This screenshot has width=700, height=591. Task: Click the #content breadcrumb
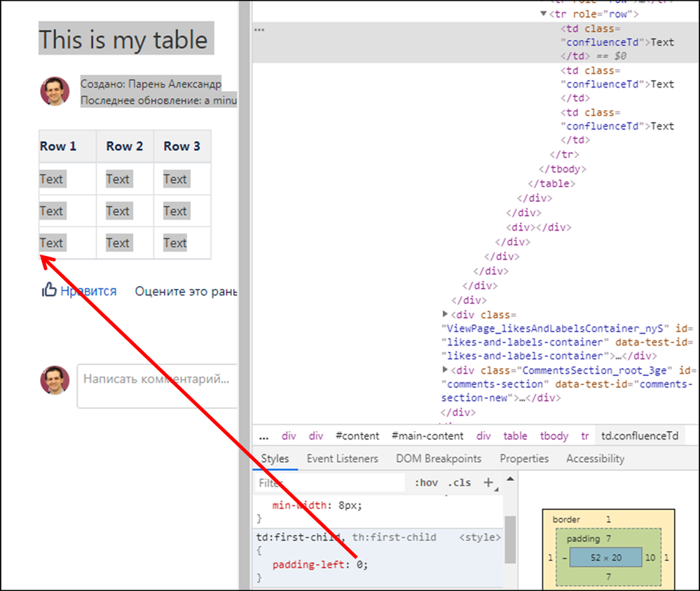(x=357, y=436)
